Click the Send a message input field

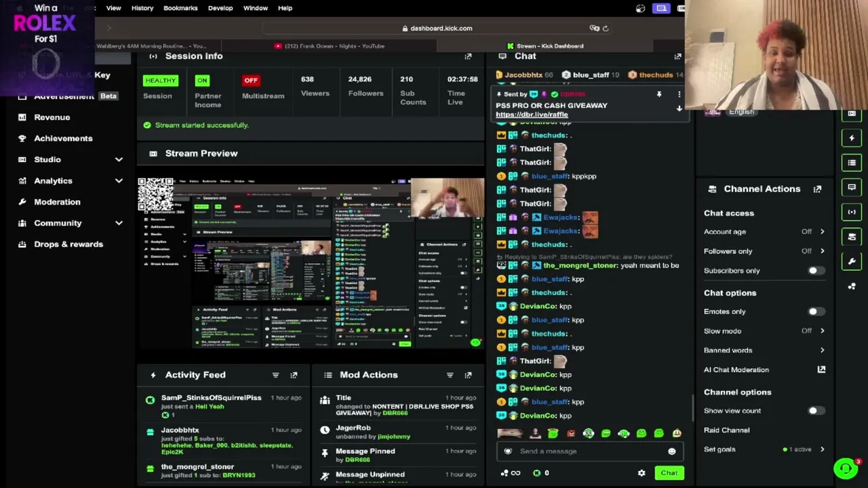[591, 451]
